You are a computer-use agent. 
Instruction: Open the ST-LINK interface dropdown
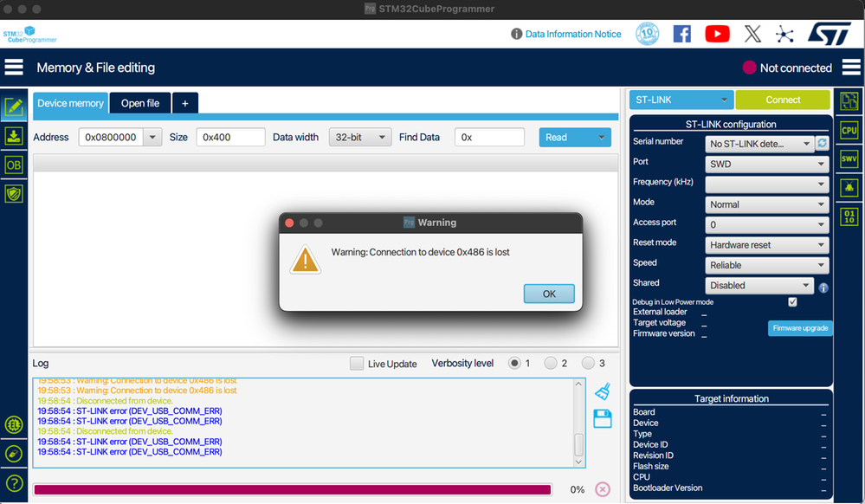point(681,100)
